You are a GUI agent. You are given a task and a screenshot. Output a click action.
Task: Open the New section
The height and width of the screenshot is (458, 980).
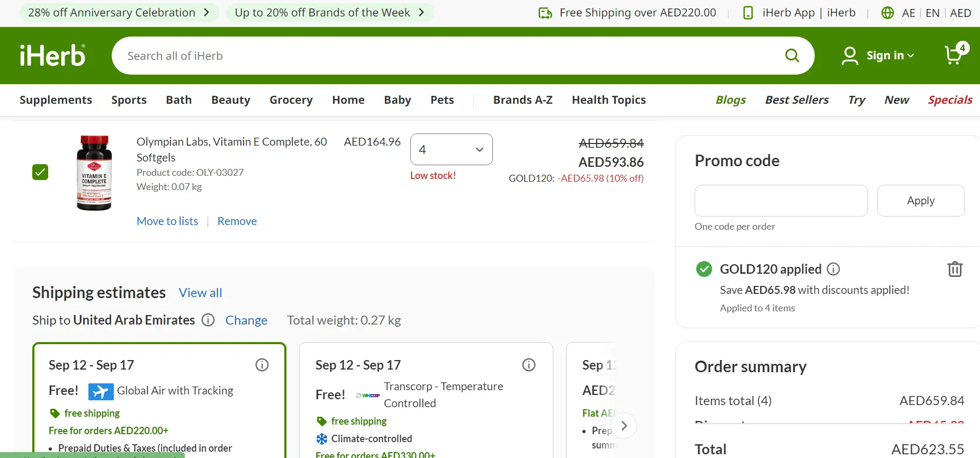pyautogui.click(x=896, y=100)
